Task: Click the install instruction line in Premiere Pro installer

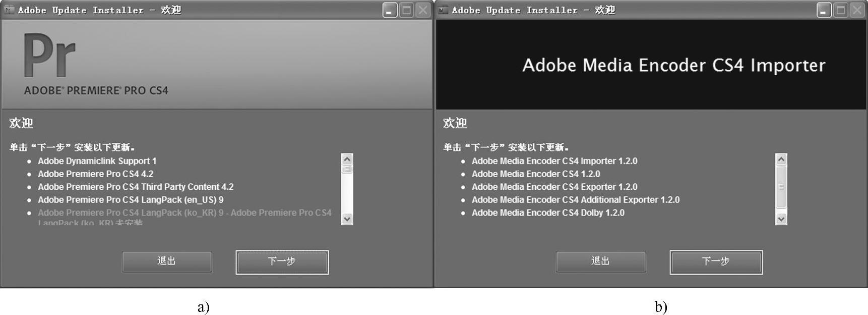Action: (72, 147)
